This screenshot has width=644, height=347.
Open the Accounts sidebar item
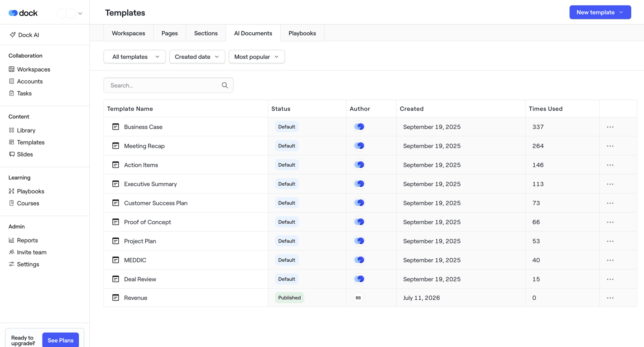point(26,81)
